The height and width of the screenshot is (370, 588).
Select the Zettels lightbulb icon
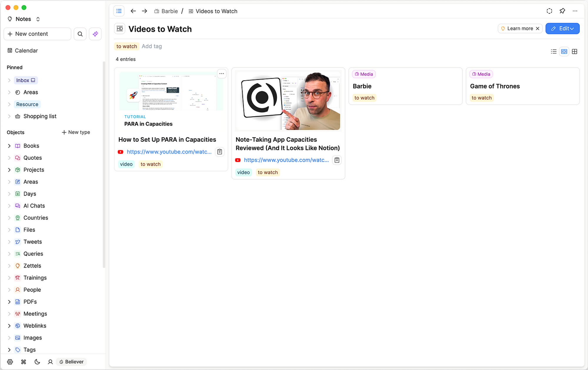18,266
